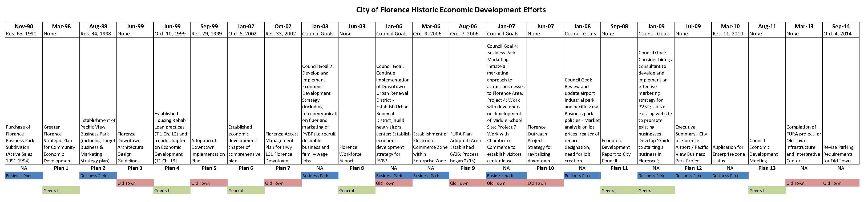This screenshot has width=868, height=202.
Task: Select the 'Plan 7' label
Action: (283, 168)
